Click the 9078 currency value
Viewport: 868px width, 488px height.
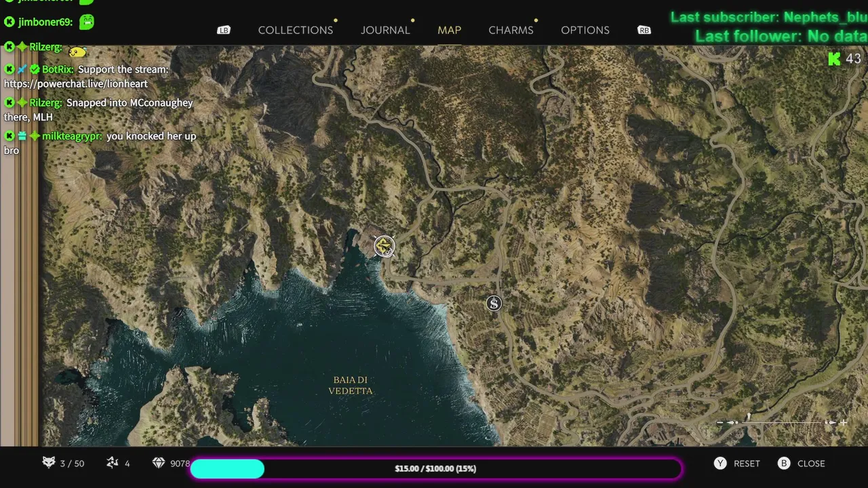180,464
